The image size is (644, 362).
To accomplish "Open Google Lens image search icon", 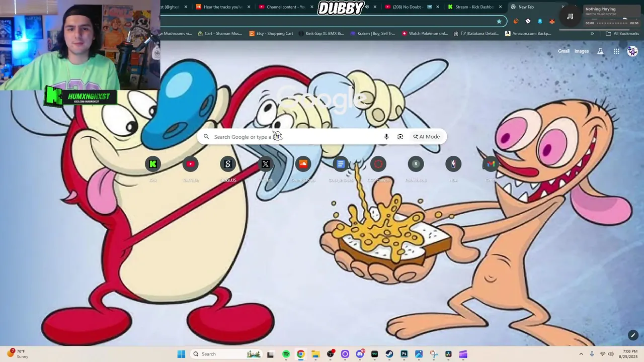I will click(400, 137).
